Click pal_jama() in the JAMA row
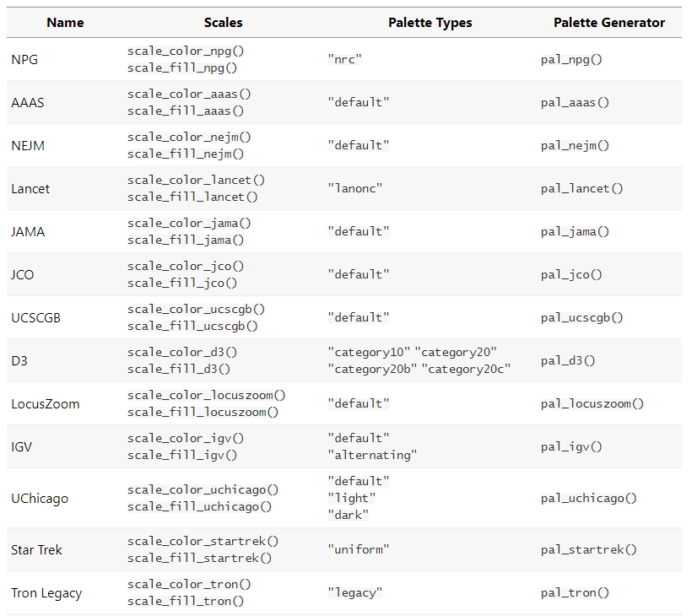The width and height of the screenshot is (692, 616). (x=575, y=231)
